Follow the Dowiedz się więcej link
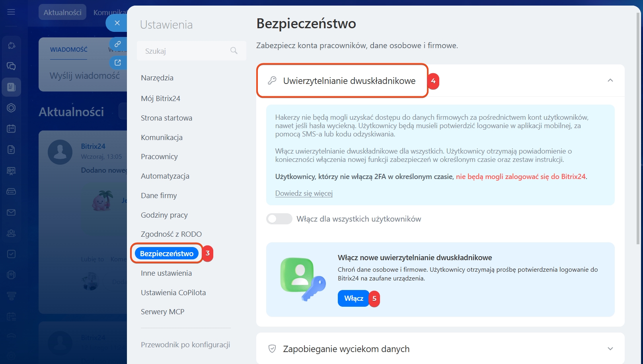643x364 pixels. click(304, 193)
